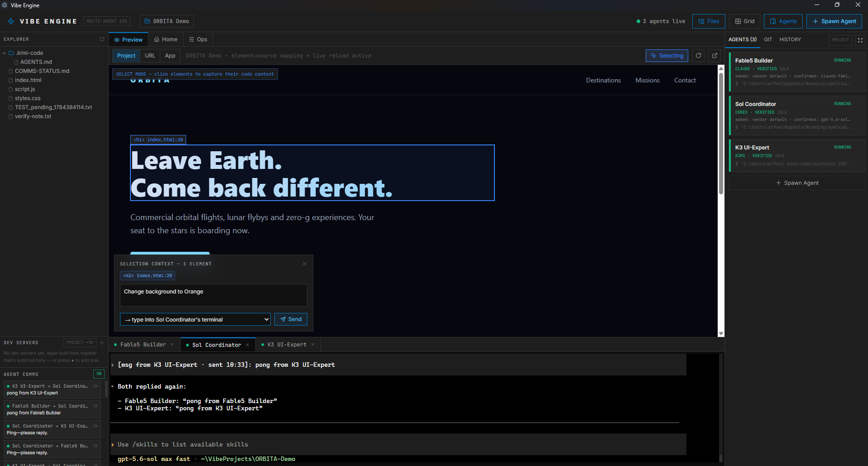Open the GIT tab

(768, 39)
